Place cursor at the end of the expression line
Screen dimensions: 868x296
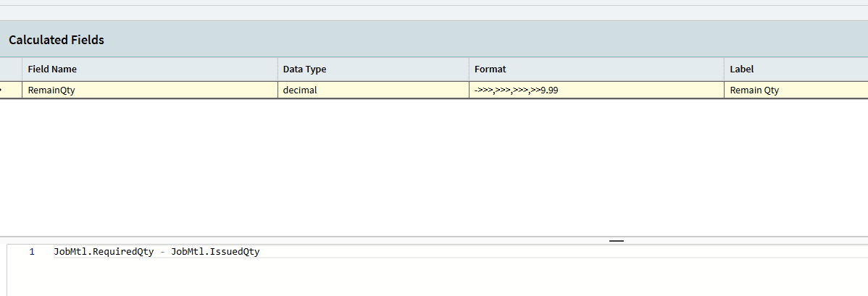[260, 252]
